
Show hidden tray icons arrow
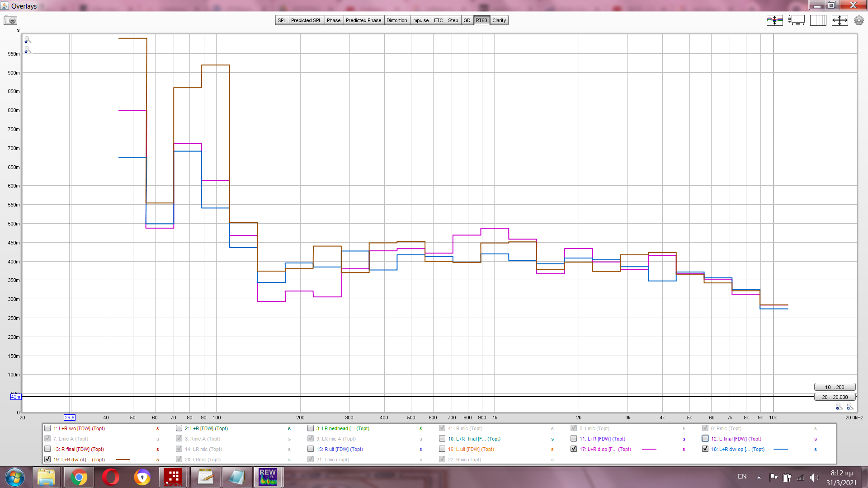759,477
